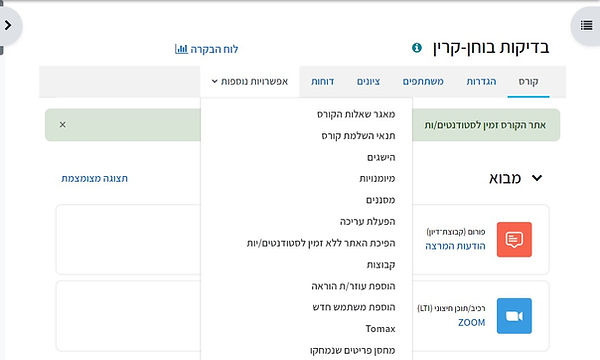Choose מסננים in the menu
The image size is (600, 360).
[x=380, y=200]
